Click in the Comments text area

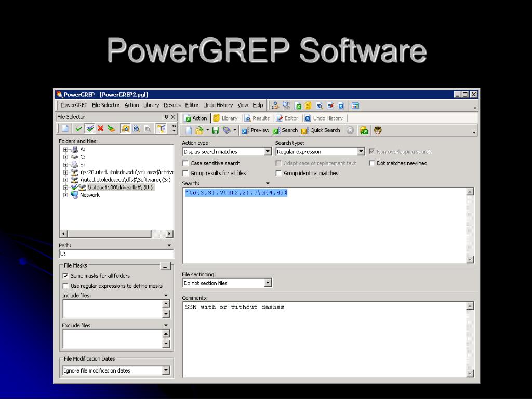point(325,339)
